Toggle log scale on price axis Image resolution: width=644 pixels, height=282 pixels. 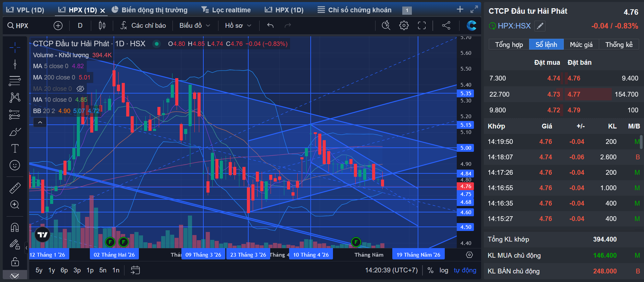click(x=444, y=270)
